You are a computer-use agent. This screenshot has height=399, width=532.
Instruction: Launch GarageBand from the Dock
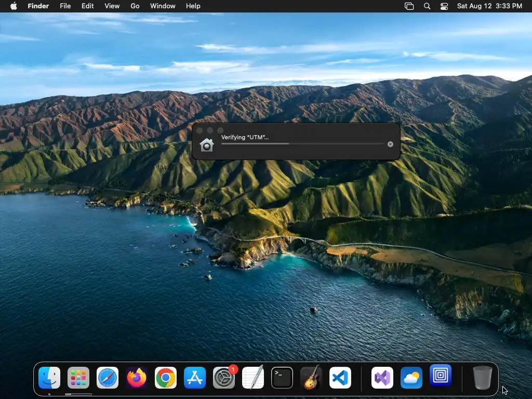pos(311,378)
